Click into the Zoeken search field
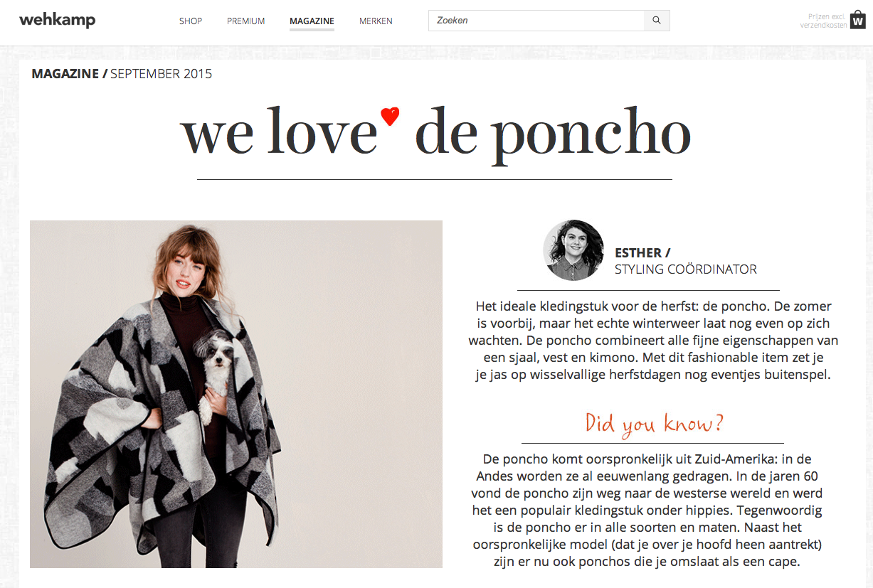 [536, 21]
